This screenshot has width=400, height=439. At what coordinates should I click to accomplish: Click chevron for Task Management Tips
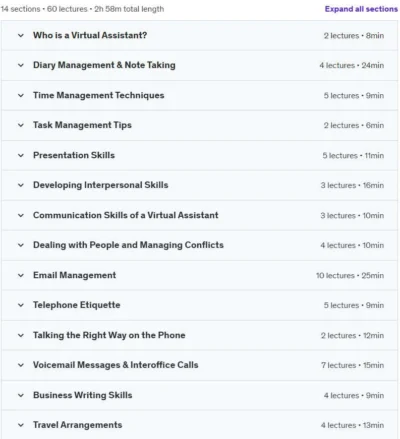(21, 125)
